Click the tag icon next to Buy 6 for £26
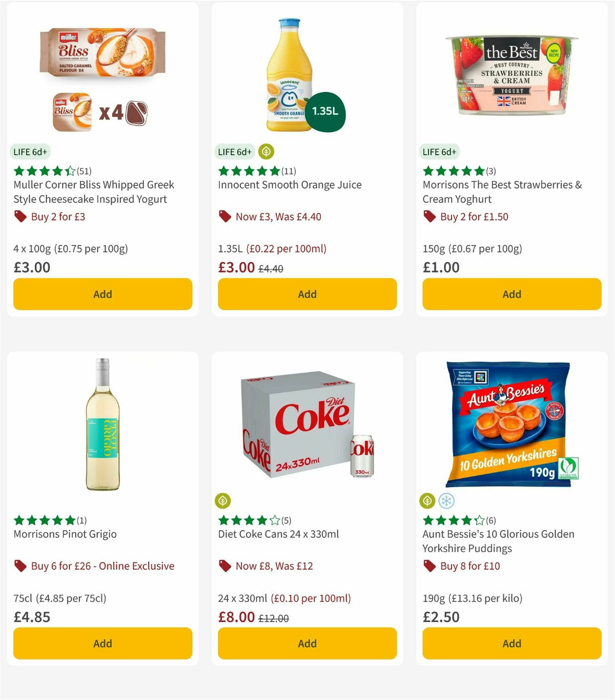Image resolution: width=615 pixels, height=700 pixels. [20, 566]
